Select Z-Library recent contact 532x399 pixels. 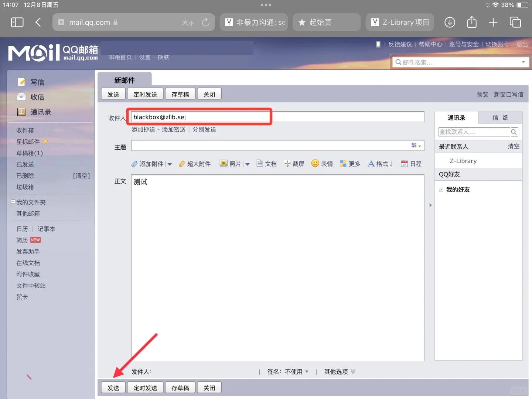click(x=463, y=161)
